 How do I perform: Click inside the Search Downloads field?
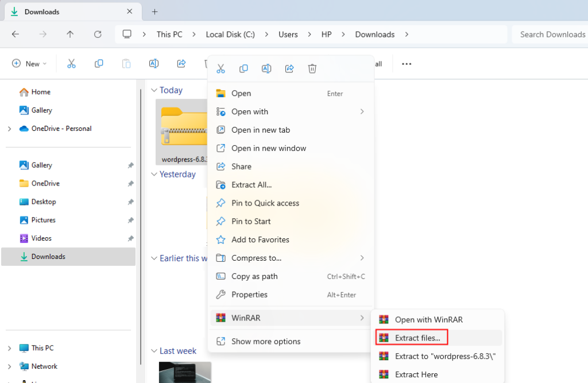551,34
